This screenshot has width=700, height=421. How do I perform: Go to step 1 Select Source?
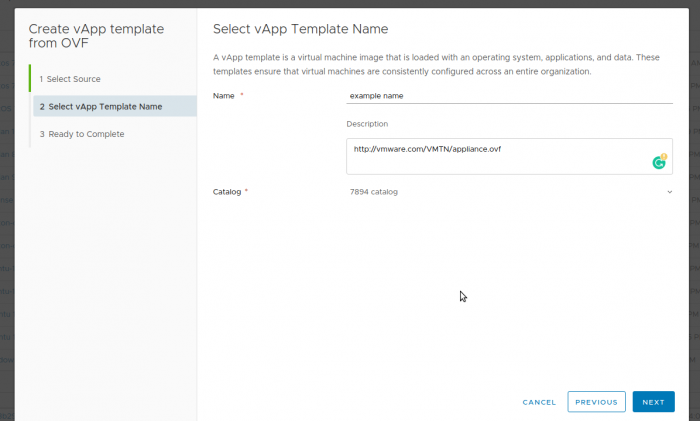70,79
